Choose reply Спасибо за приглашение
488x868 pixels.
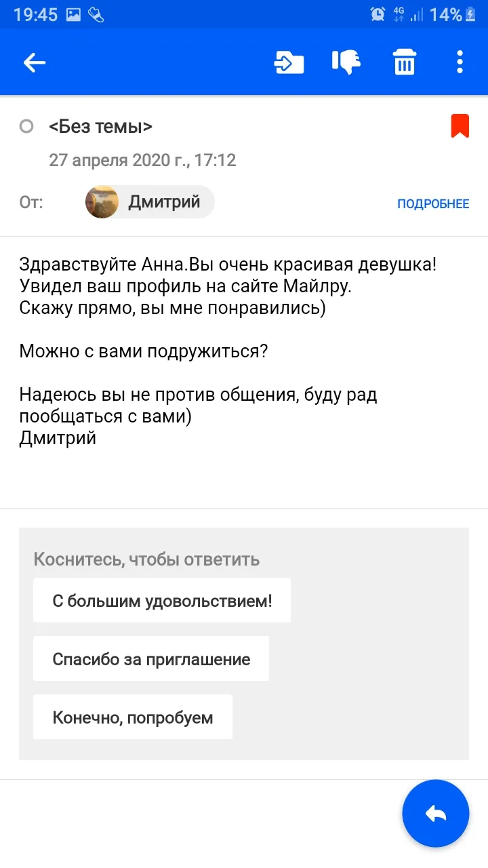tap(151, 658)
